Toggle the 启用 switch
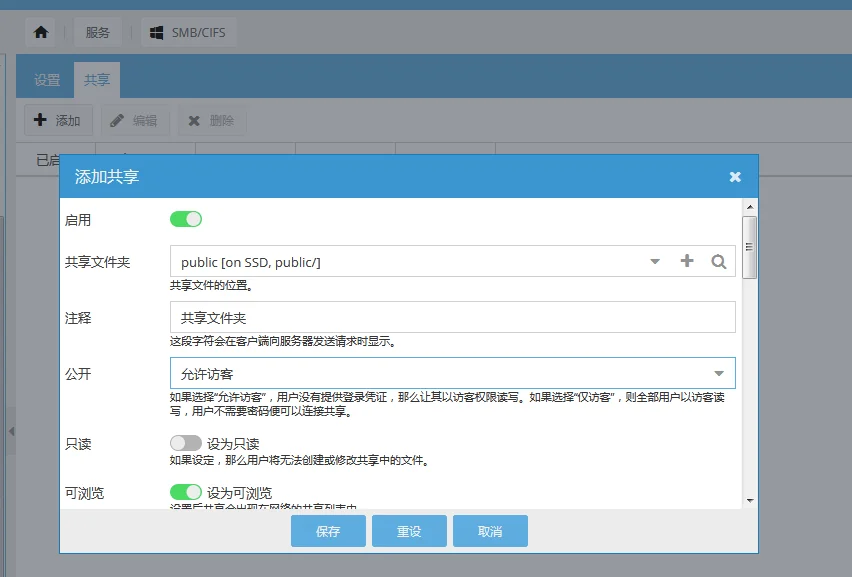Image resolution: width=852 pixels, height=577 pixels. [x=186, y=219]
